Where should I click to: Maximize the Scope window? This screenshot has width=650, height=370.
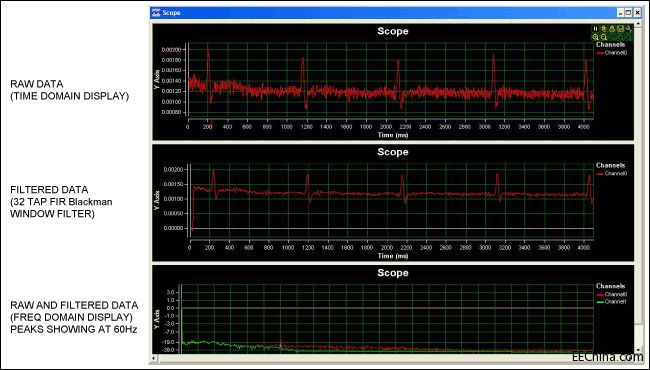(x=628, y=13)
